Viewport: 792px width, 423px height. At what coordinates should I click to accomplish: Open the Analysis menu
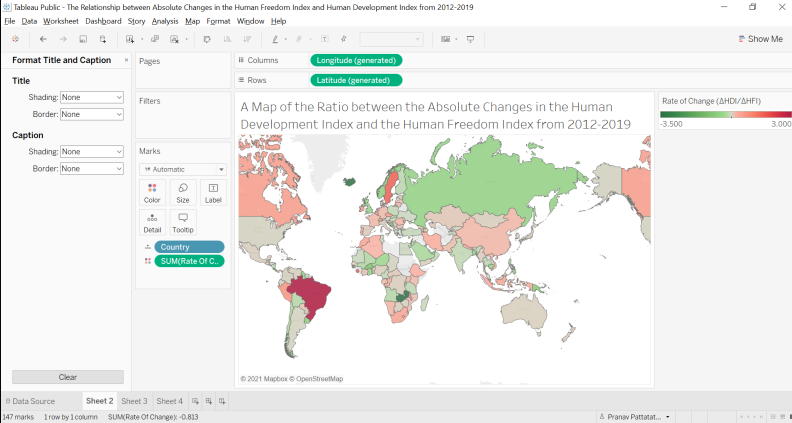pos(165,21)
